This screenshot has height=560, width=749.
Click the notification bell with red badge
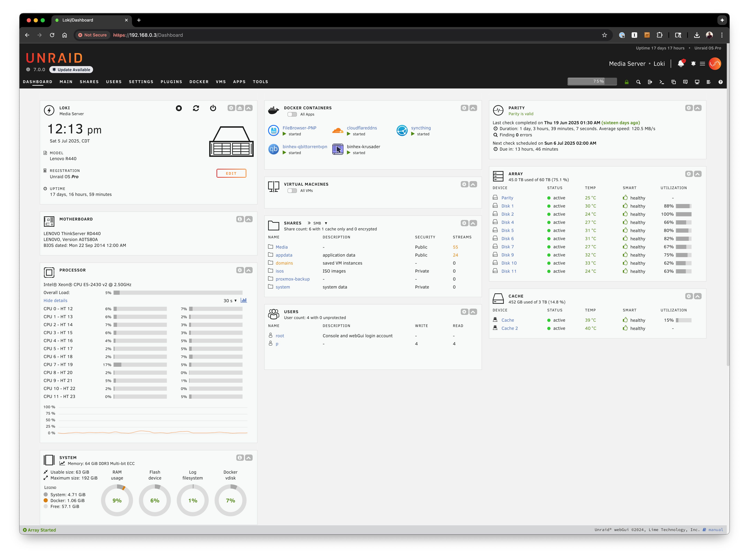point(681,64)
